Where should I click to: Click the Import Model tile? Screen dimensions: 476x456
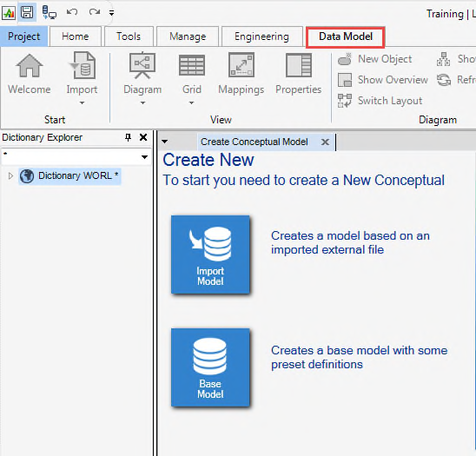click(210, 254)
